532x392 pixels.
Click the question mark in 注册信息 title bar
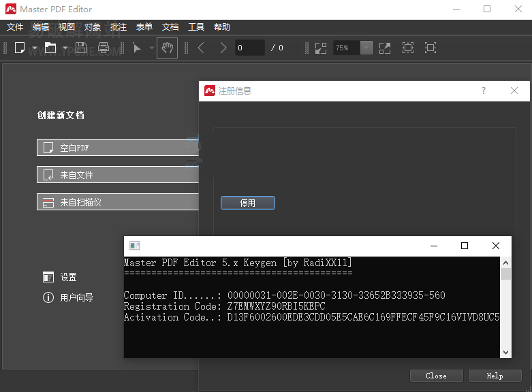click(x=484, y=91)
